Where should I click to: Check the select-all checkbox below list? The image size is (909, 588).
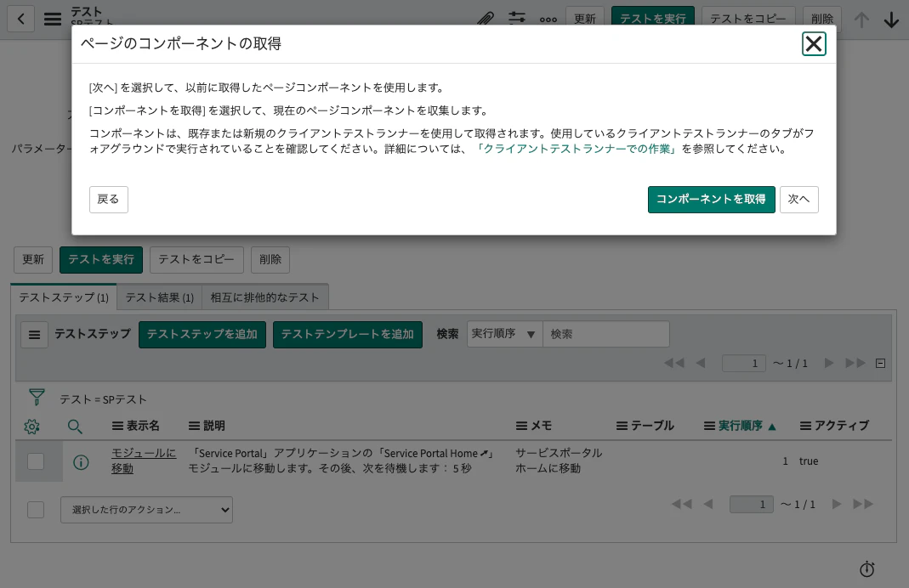pos(36,510)
